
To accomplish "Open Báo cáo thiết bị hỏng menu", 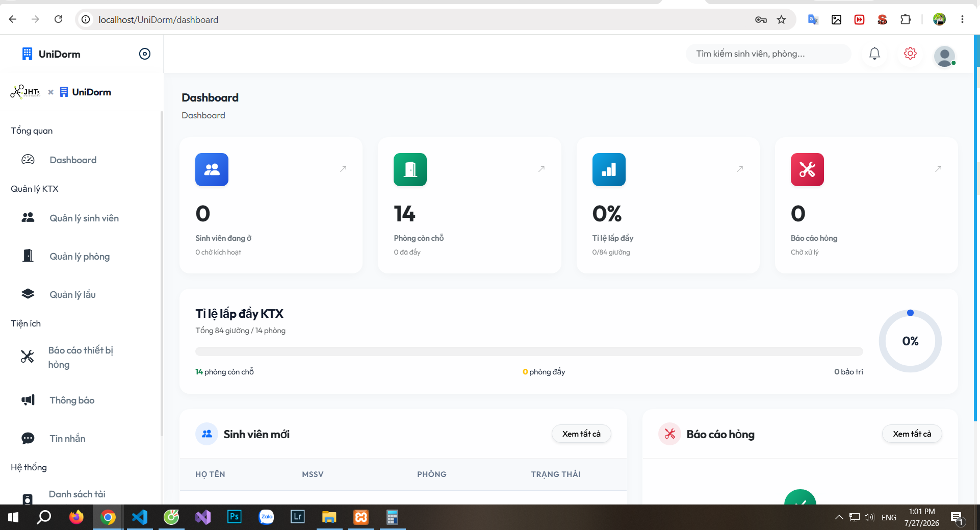I will (x=81, y=357).
